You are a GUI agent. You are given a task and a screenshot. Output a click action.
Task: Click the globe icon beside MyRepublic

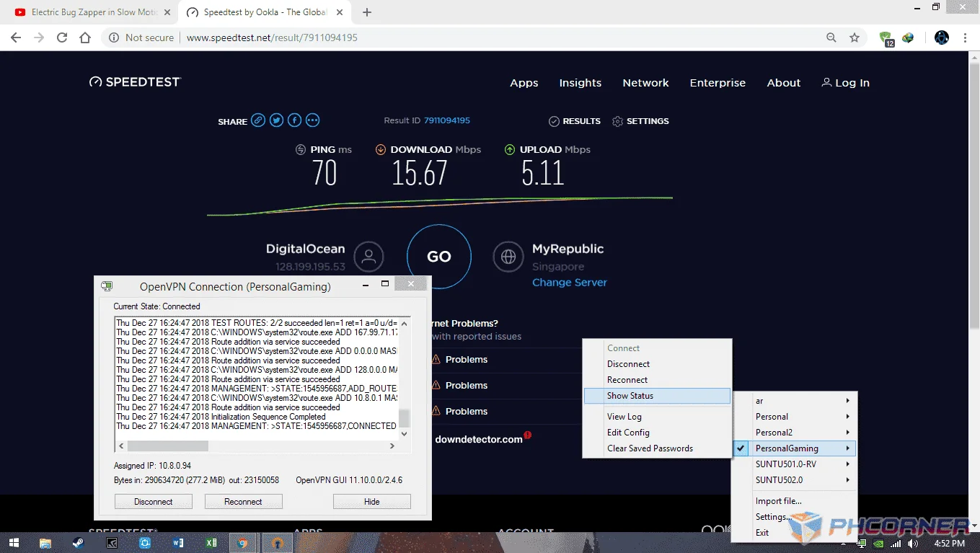click(508, 257)
